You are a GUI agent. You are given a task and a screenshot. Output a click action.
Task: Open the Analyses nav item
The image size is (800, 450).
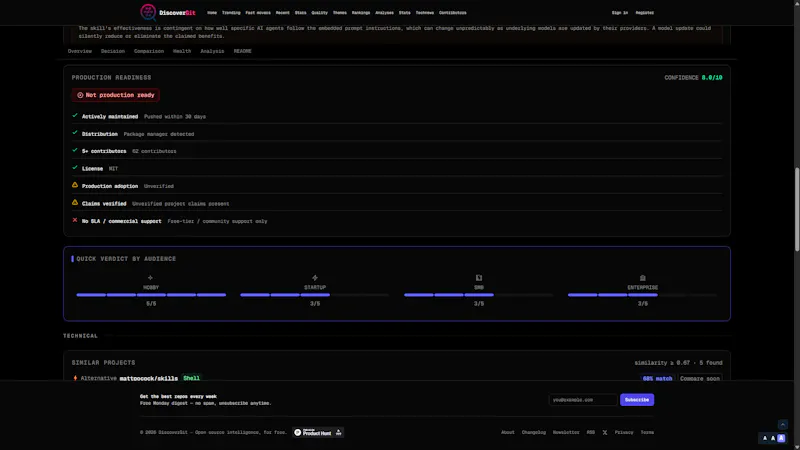click(x=384, y=13)
